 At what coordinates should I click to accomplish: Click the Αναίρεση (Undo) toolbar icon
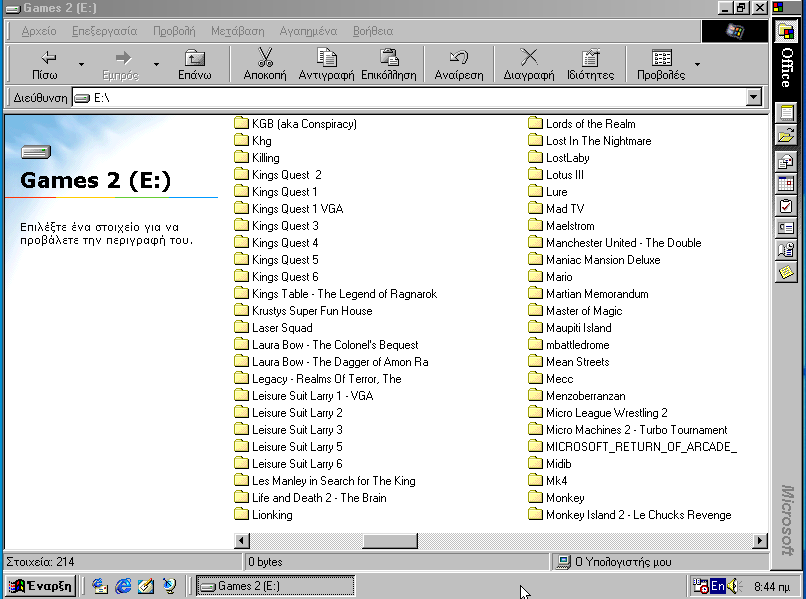[x=459, y=58]
